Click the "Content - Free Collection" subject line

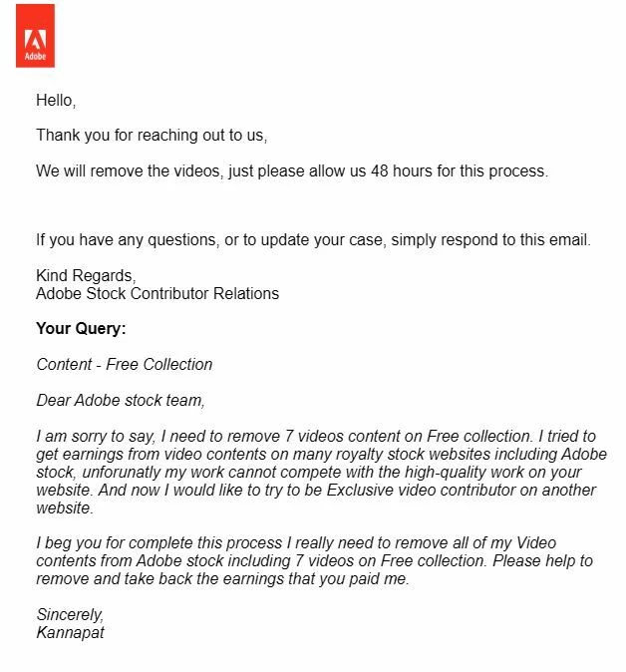(x=125, y=365)
